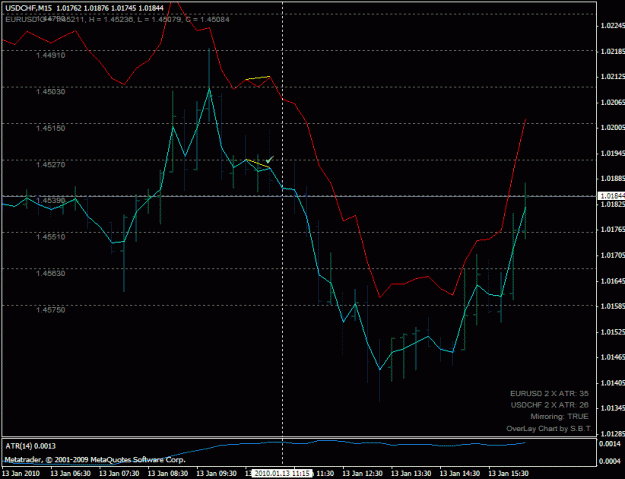Image resolution: width=625 pixels, height=479 pixels.
Task: Click the 13 Jan 15:30 time axis label
Action: [x=509, y=473]
